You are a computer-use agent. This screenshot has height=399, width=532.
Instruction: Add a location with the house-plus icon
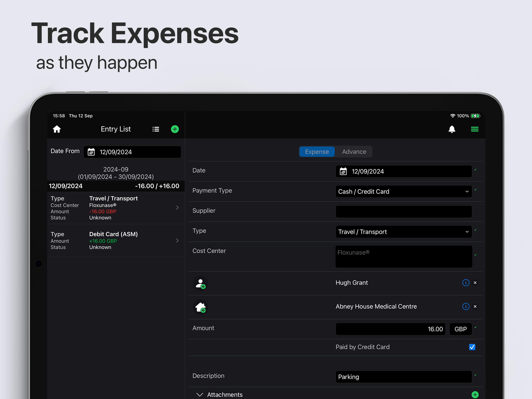200,307
